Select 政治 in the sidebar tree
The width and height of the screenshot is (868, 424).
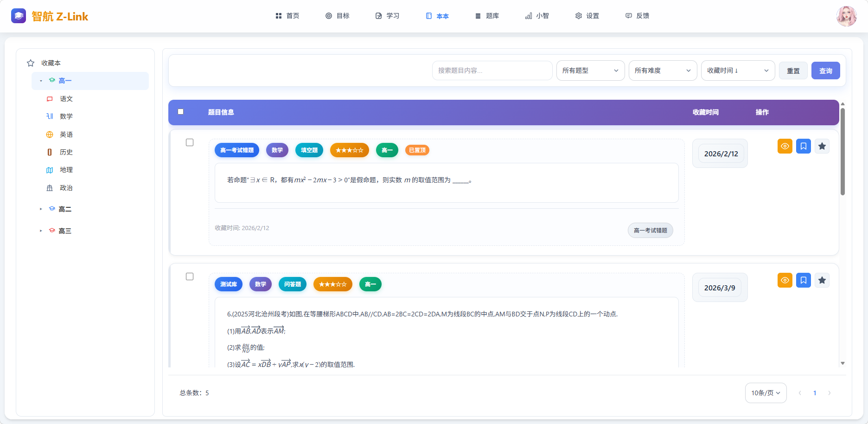66,188
